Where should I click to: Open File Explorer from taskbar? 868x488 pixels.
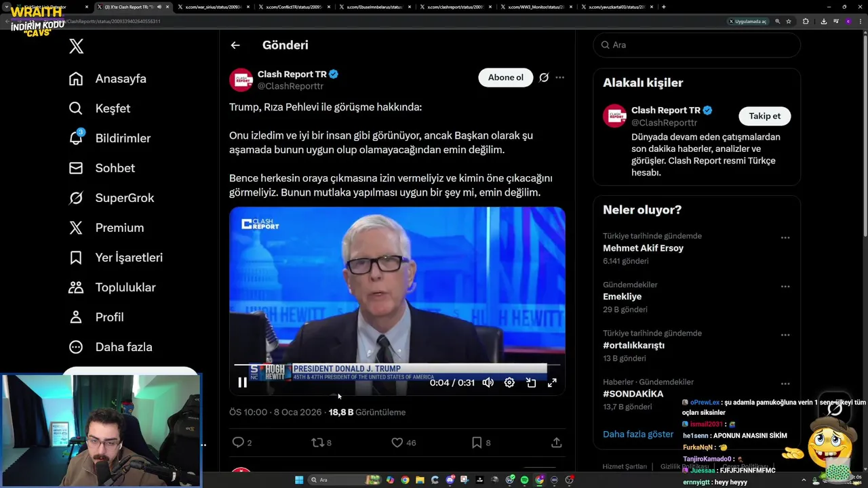(x=420, y=480)
